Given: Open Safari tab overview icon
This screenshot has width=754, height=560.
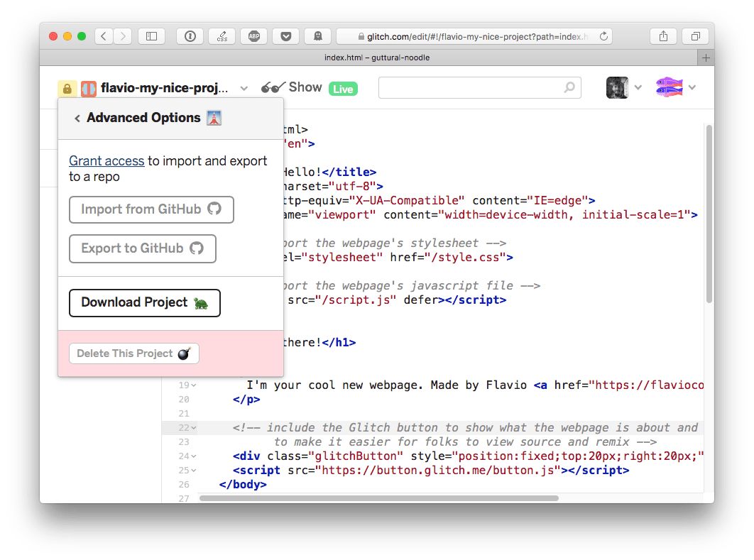Looking at the screenshot, I should pos(695,36).
